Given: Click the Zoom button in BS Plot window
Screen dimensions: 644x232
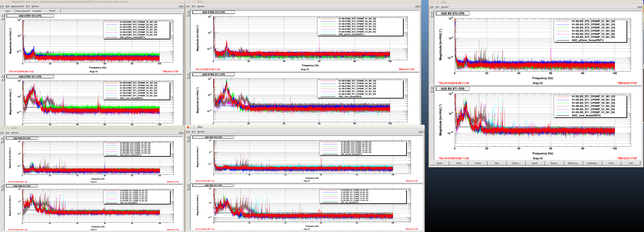Looking at the screenshot, I should pyautogui.click(x=459, y=163).
